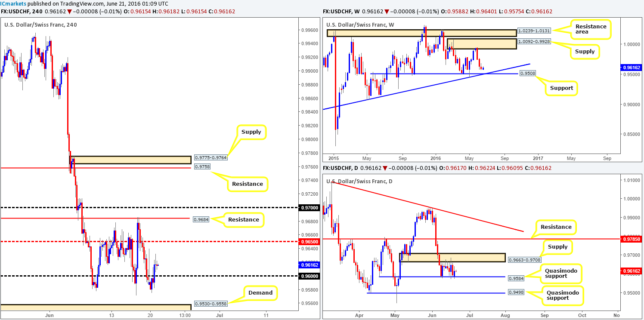644x320 pixels.
Task: Click the 11 label on 240 time axis
Action: 266,315
